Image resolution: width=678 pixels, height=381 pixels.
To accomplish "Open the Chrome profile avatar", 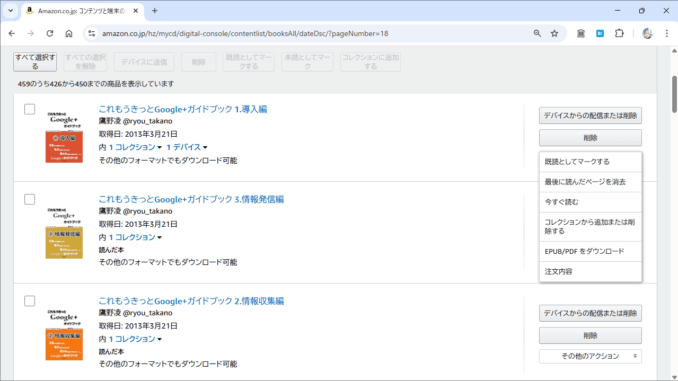I will (647, 33).
